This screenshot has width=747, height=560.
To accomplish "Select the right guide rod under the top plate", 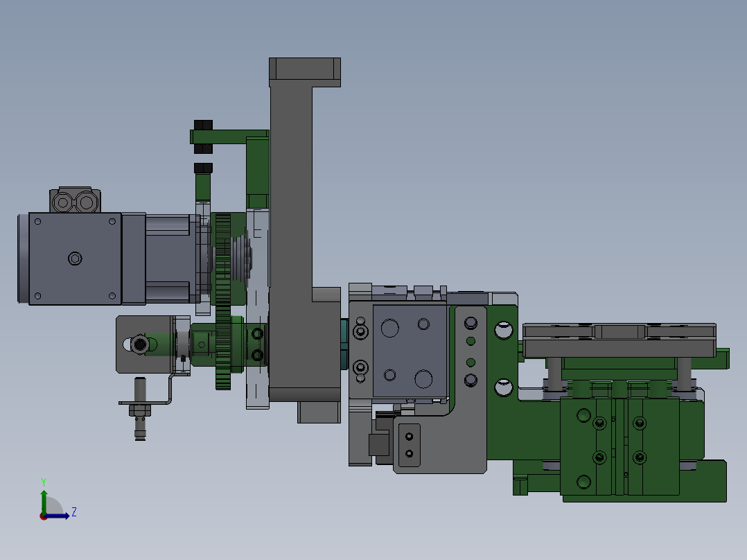I will [684, 374].
